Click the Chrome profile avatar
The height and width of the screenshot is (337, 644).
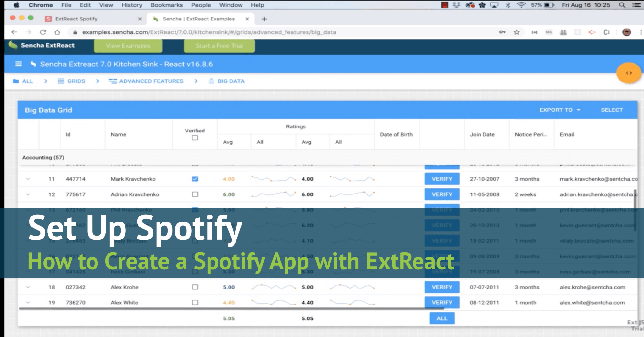pos(627,32)
